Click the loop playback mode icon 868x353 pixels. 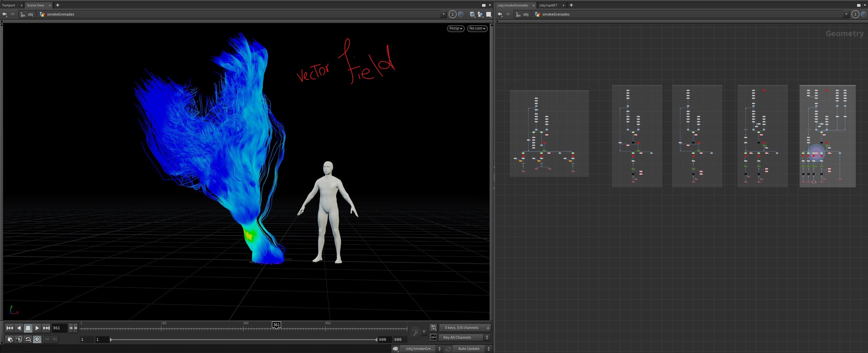point(28,339)
